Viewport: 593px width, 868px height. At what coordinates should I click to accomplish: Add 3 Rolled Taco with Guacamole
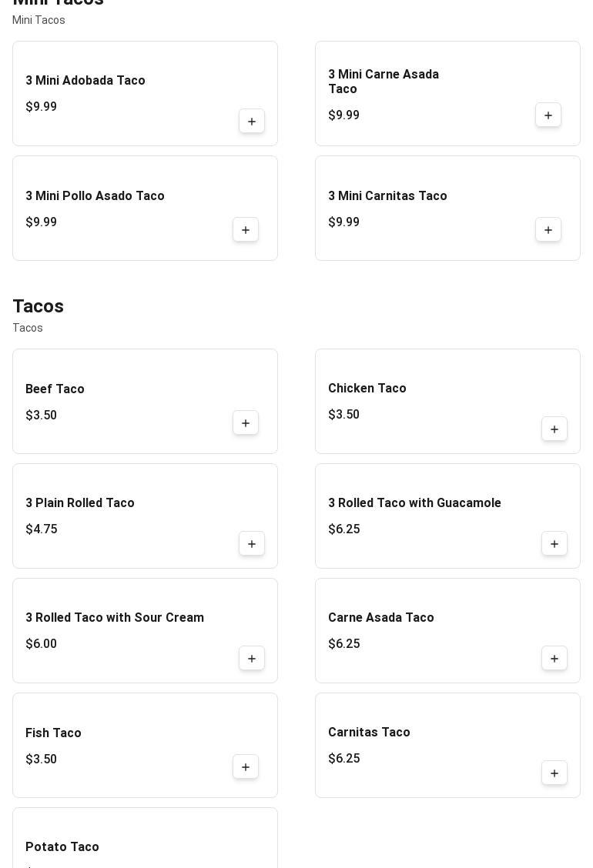tap(554, 544)
